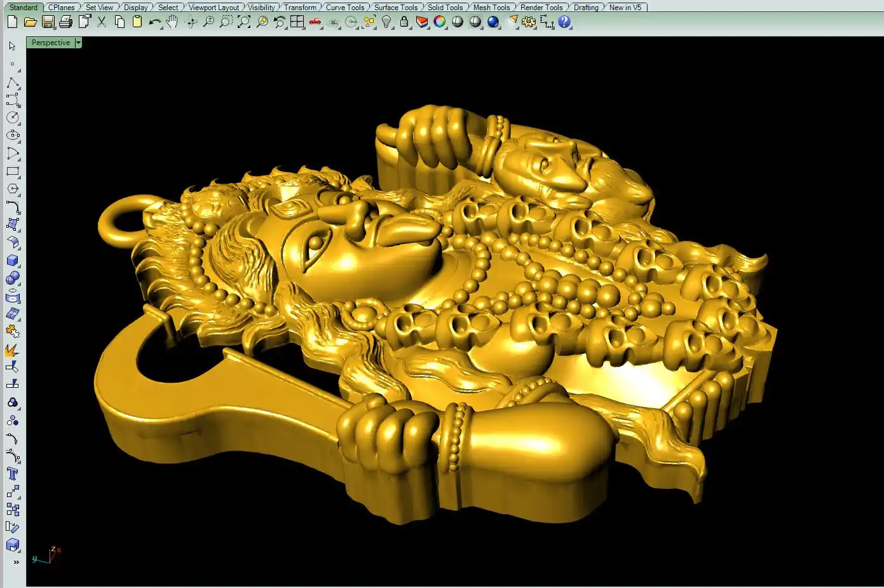Viewport: 884px width, 588px height.
Task: Select the Text object tool
Action: click(x=13, y=474)
